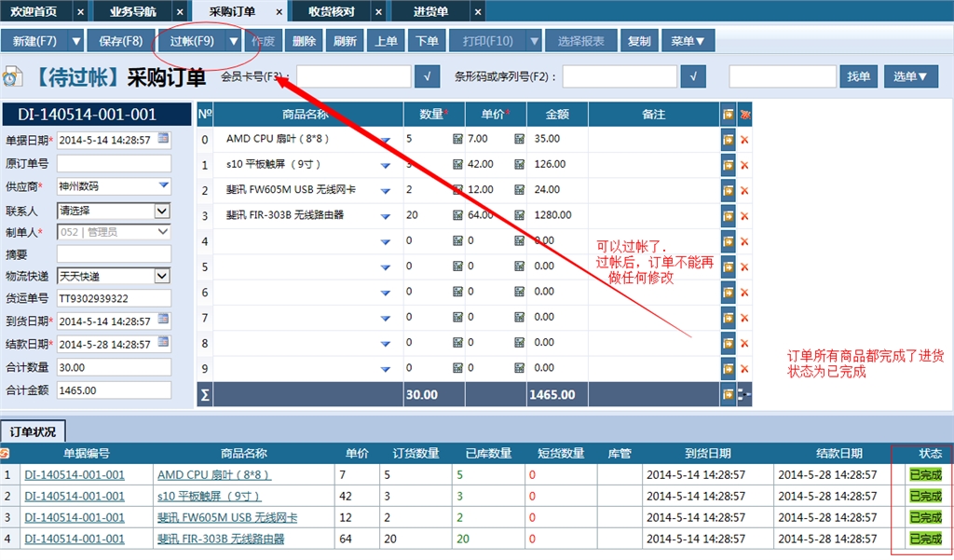954x560 pixels.
Task: Click red delete-all icon in grid header
Action: click(x=743, y=113)
